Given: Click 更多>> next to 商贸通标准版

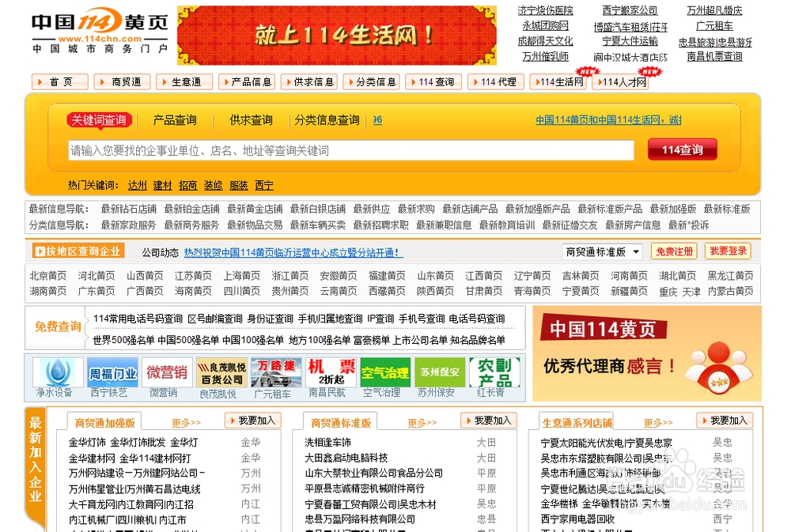Looking at the screenshot, I should tap(422, 423).
